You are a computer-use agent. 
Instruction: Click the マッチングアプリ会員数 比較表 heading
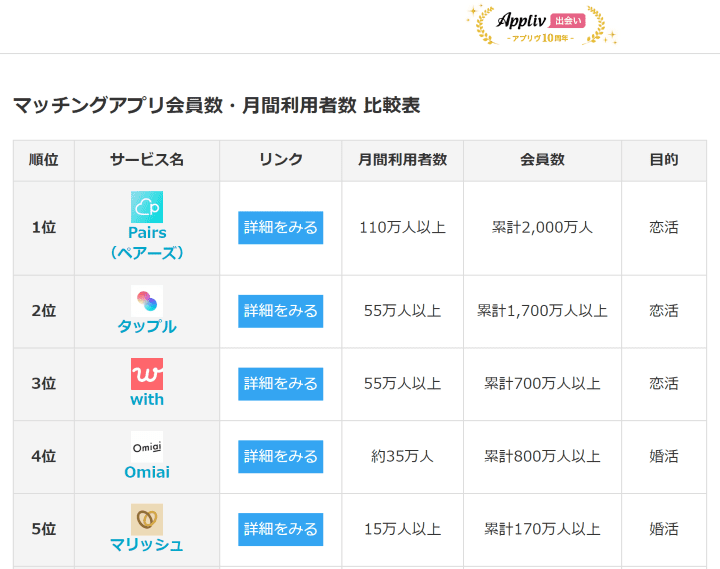(216, 106)
